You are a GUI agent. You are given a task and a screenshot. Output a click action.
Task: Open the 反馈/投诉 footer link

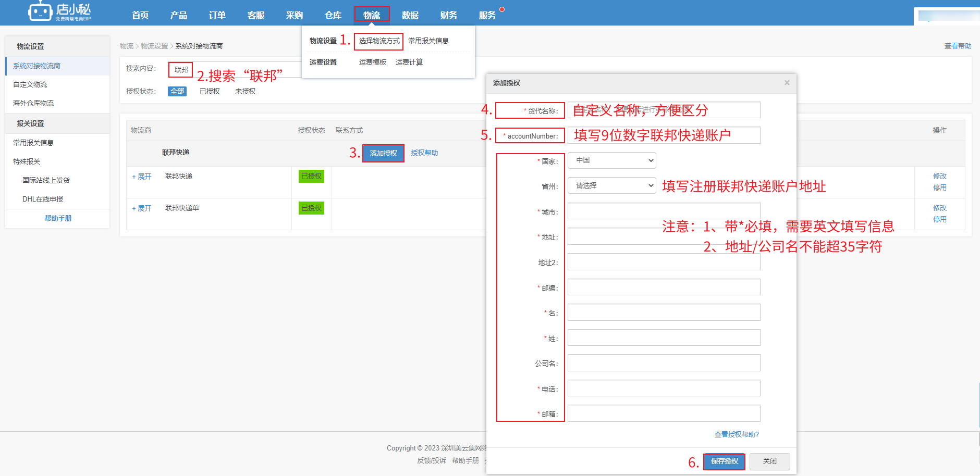[432, 460]
